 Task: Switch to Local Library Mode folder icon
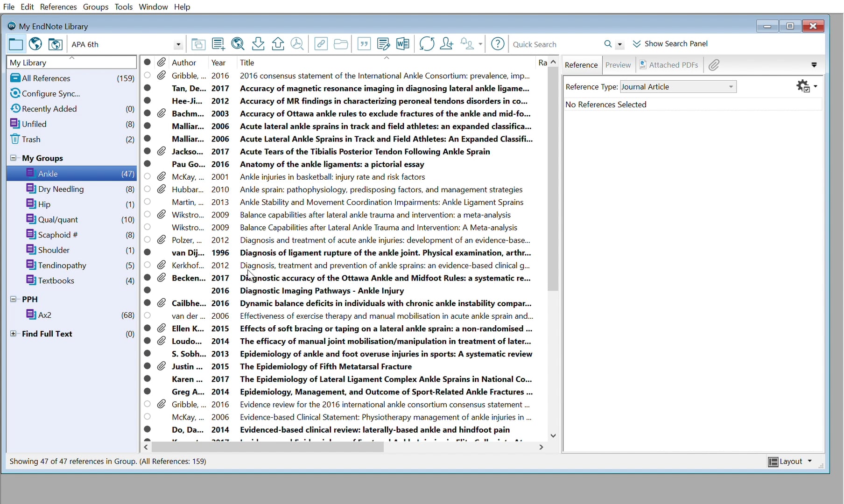[16, 44]
